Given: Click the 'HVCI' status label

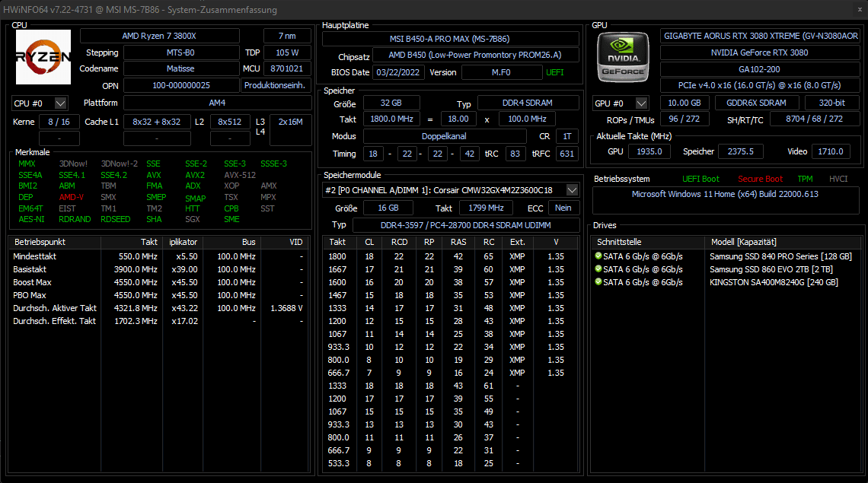Looking at the screenshot, I should click(838, 179).
